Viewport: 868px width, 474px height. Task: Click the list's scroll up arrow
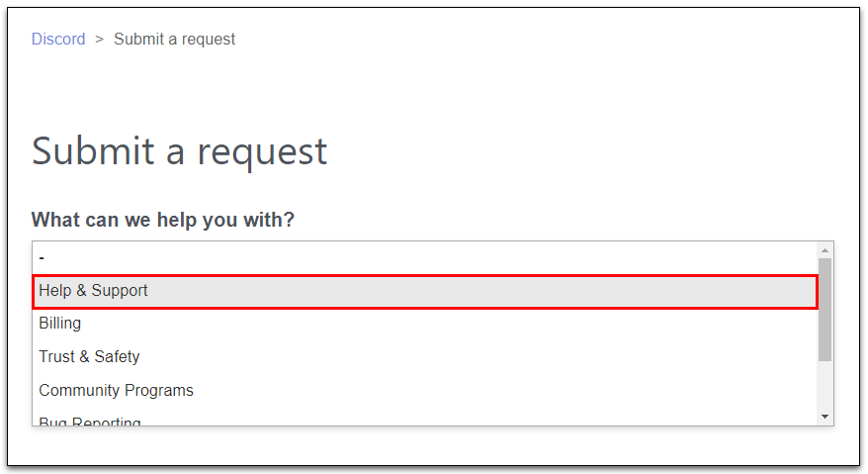coord(825,250)
